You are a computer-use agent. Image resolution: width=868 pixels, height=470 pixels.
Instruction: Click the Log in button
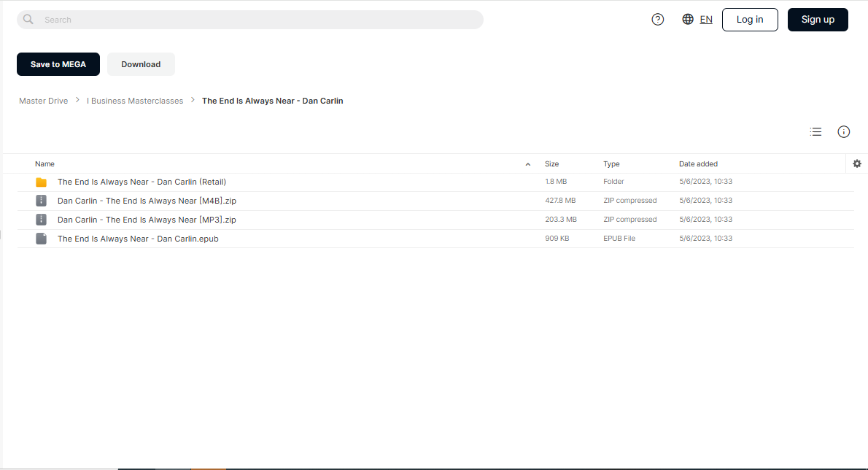pyautogui.click(x=750, y=20)
